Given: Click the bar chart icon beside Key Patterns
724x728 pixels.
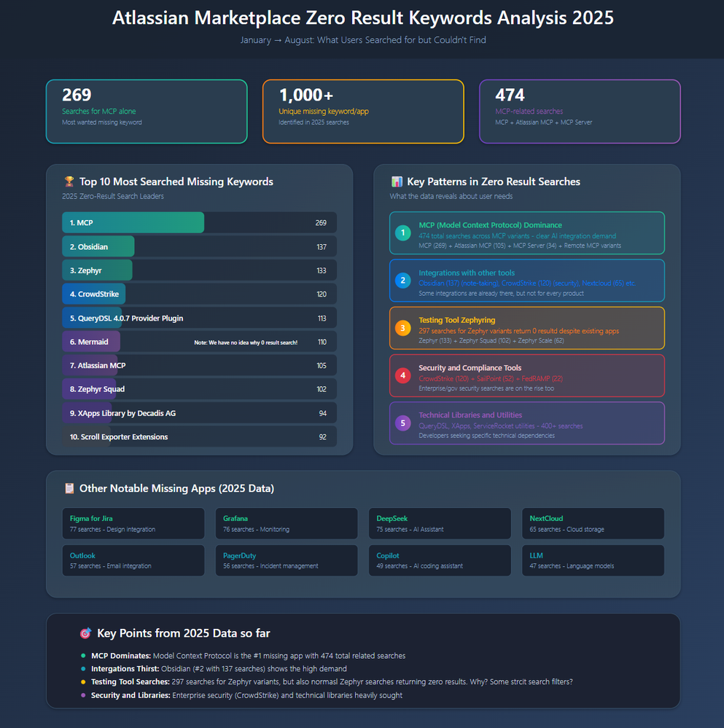Looking at the screenshot, I should (x=397, y=181).
